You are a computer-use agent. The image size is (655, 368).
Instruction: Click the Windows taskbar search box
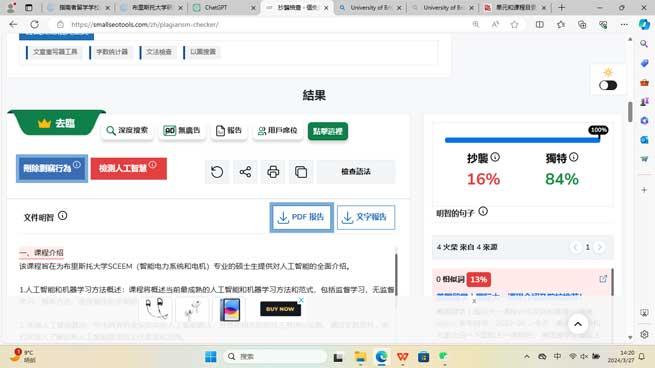[275, 357]
